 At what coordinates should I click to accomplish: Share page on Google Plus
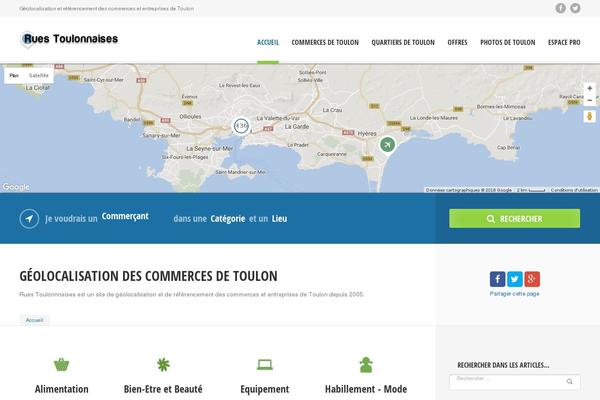click(x=532, y=279)
